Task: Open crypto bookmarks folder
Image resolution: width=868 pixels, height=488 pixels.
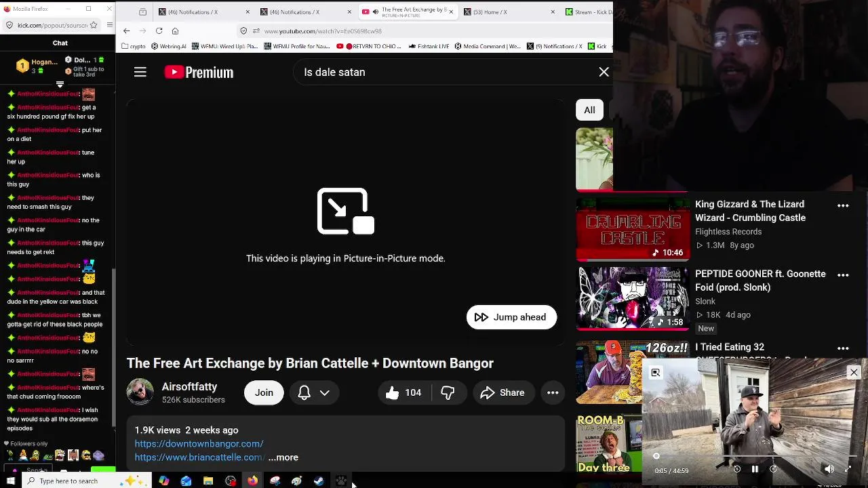Action: click(133, 46)
